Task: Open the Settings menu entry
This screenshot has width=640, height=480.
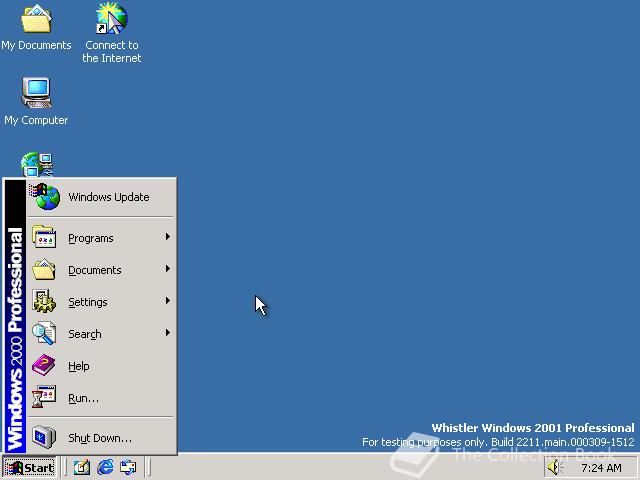Action: click(x=102, y=302)
